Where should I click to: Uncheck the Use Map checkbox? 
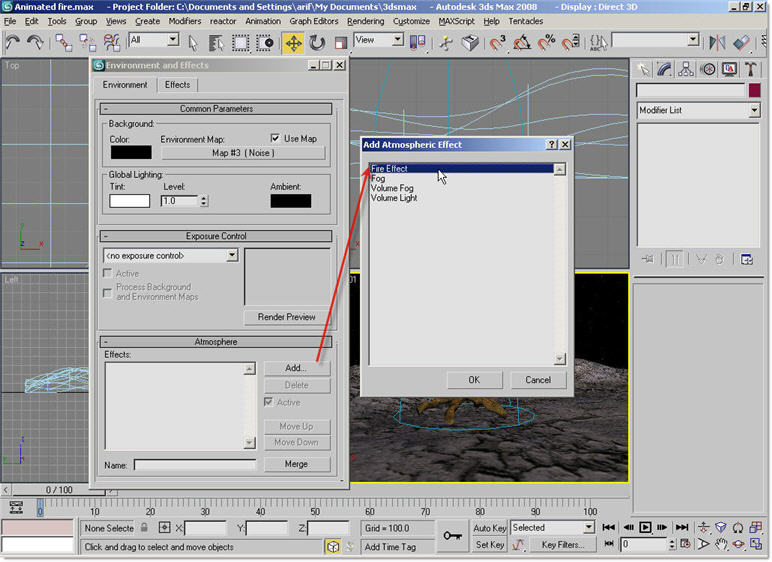276,138
